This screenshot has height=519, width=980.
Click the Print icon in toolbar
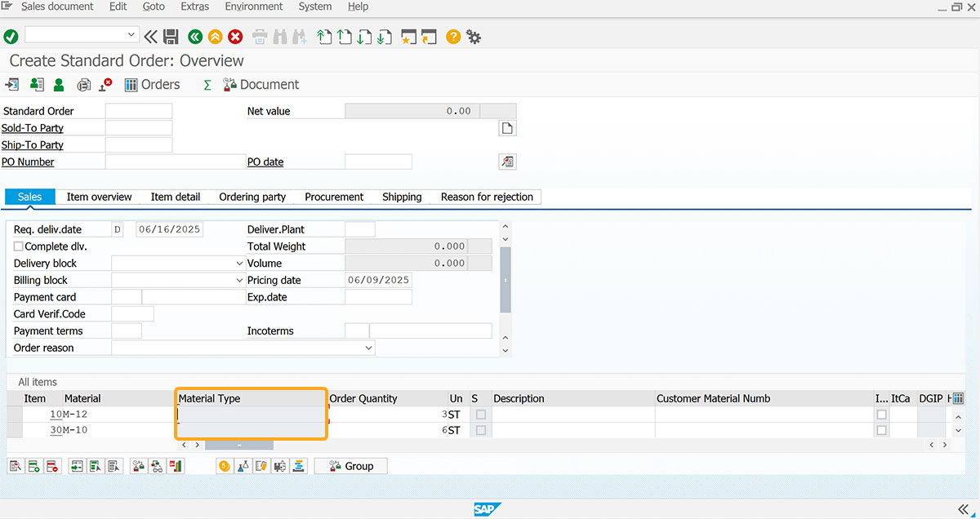(260, 36)
